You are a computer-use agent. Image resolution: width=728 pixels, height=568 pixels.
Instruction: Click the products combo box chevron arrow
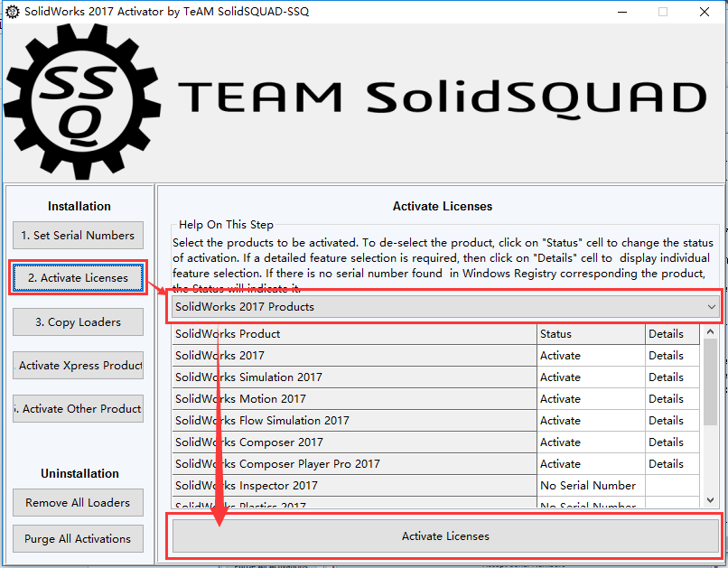[711, 307]
